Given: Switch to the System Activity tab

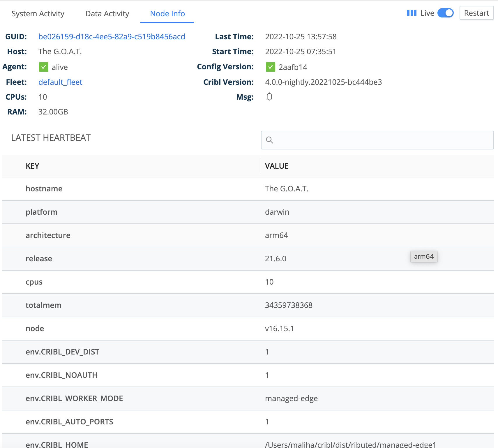Looking at the screenshot, I should click(x=38, y=13).
